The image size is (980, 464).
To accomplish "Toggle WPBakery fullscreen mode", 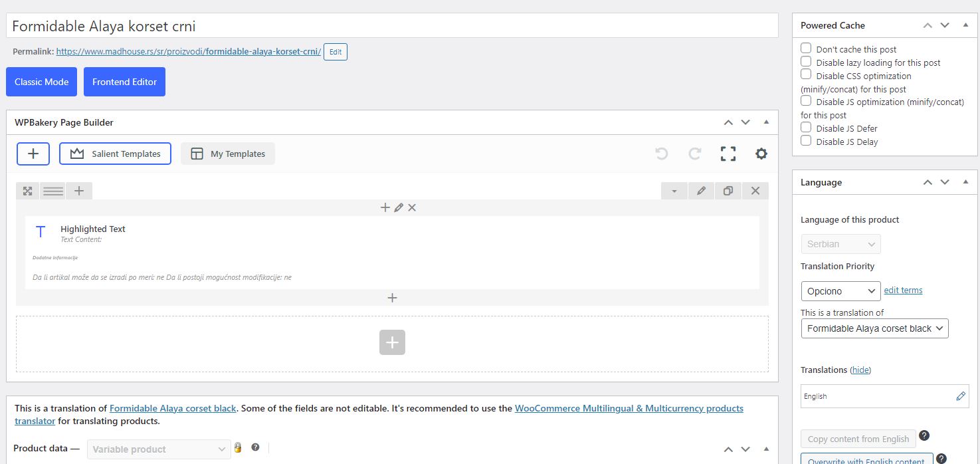I will 728,154.
